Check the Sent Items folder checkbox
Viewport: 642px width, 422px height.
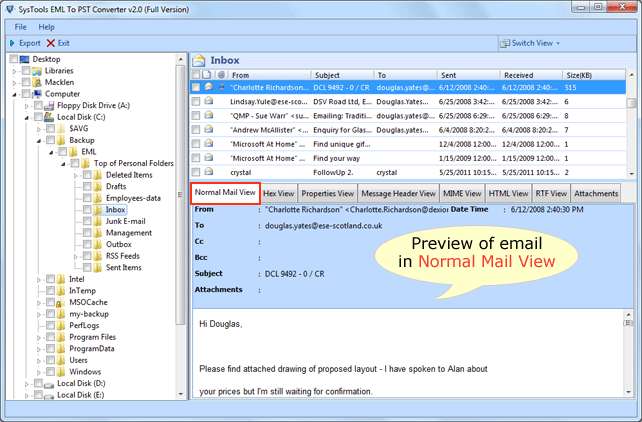click(x=87, y=267)
